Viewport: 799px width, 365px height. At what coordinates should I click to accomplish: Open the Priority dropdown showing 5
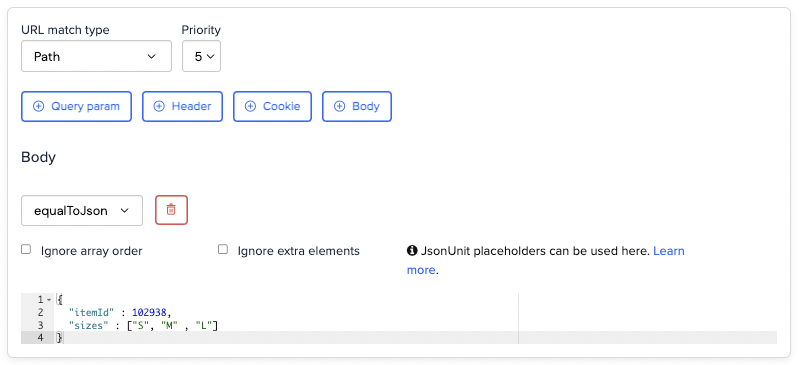click(201, 57)
